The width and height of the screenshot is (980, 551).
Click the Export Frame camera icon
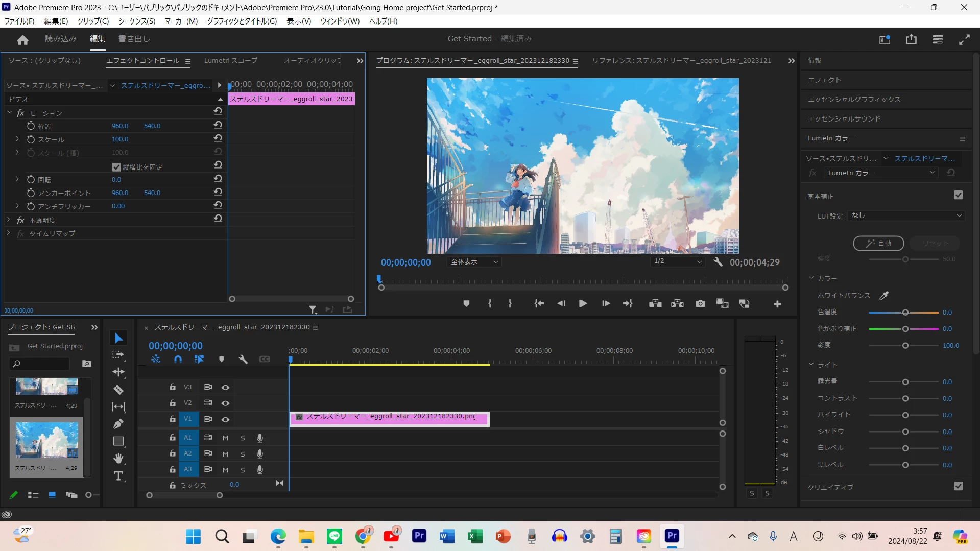click(700, 304)
